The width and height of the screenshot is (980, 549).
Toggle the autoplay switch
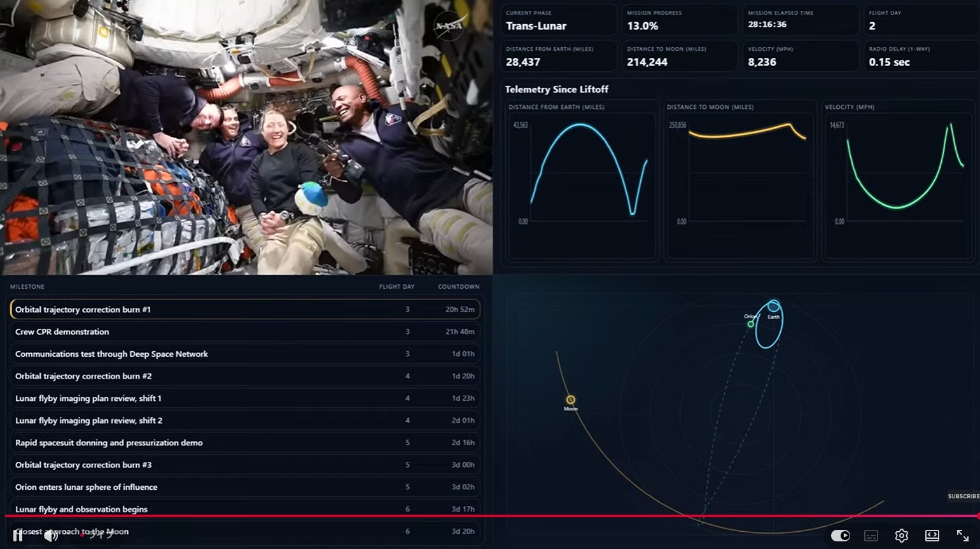coord(841,535)
